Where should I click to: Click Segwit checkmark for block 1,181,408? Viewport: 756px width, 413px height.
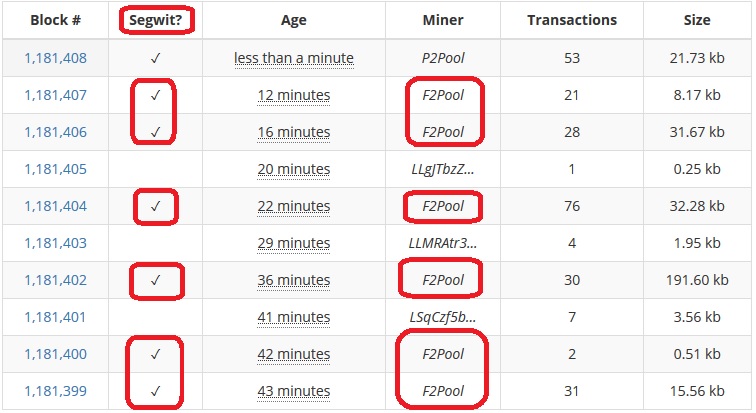155,58
